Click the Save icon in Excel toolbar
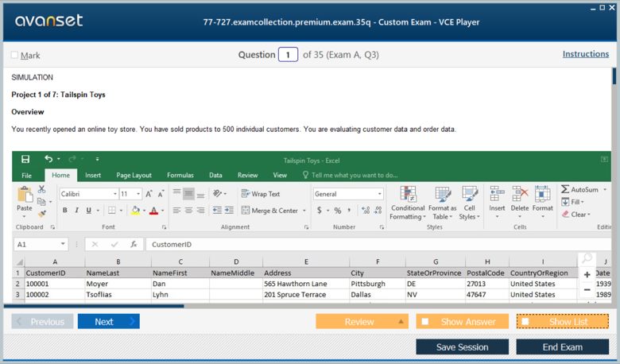 (x=25, y=160)
